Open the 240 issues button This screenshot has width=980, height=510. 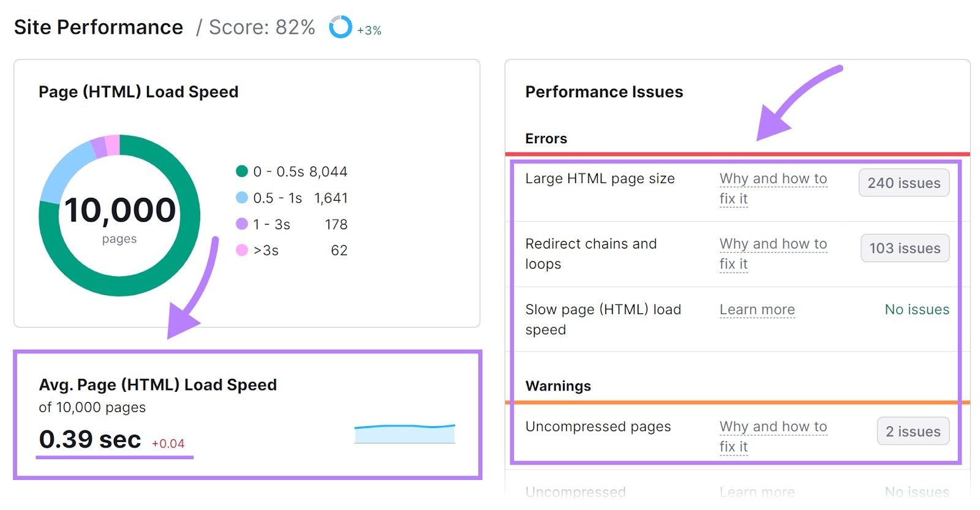pyautogui.click(x=904, y=183)
